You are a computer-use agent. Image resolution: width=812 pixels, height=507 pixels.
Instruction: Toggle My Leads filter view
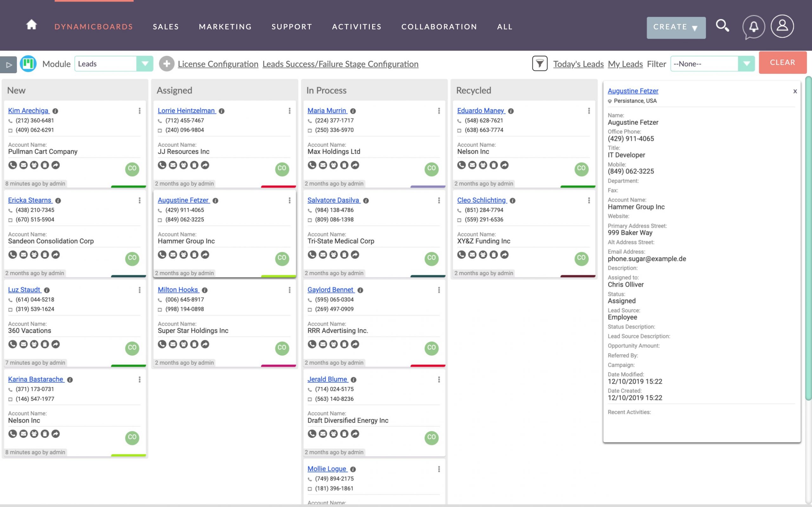tap(625, 64)
